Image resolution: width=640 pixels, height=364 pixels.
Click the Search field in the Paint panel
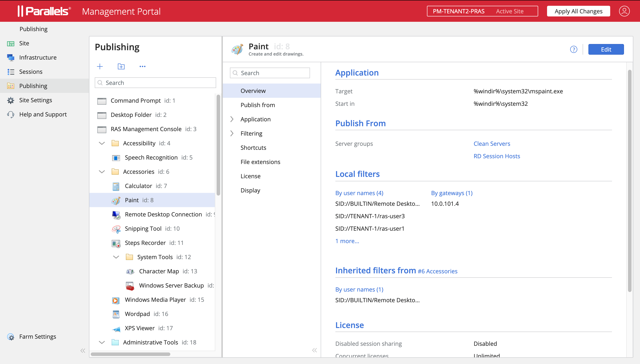[x=270, y=73]
